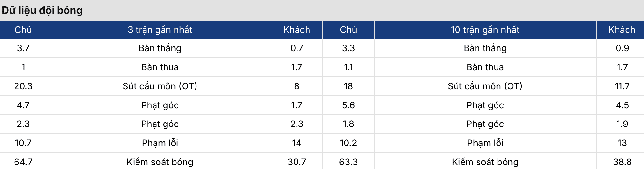Click "Bàn thua" label under 10 trận gần nhất

pyautogui.click(x=485, y=67)
